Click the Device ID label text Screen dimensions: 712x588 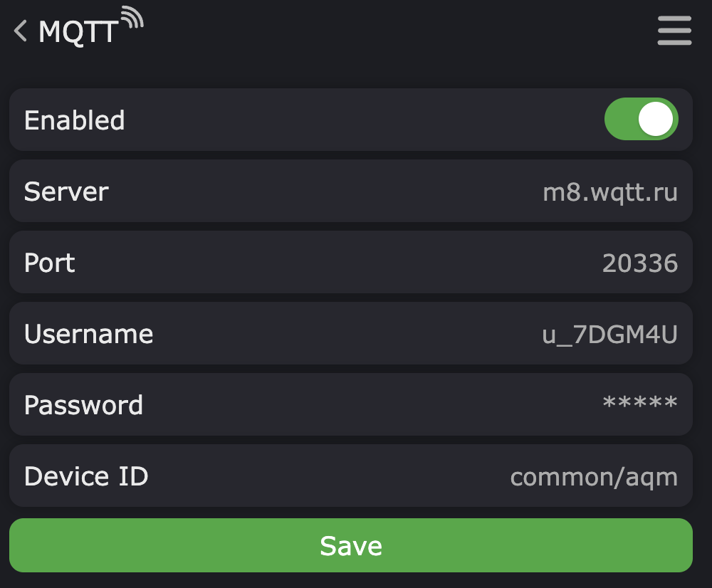[86, 476]
